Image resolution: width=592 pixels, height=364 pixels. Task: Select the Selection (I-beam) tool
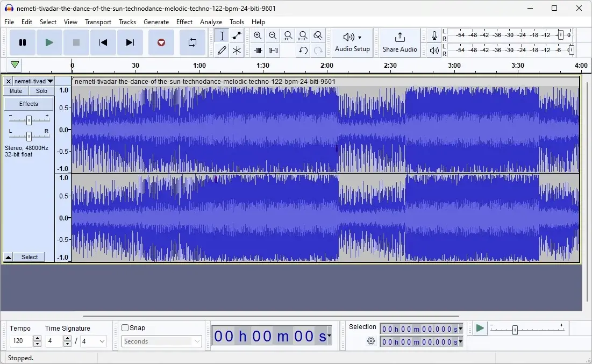(222, 36)
